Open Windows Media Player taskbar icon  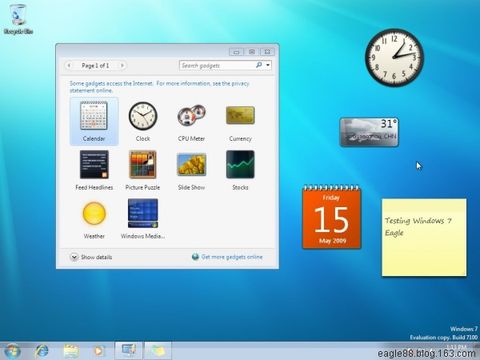coord(99,351)
